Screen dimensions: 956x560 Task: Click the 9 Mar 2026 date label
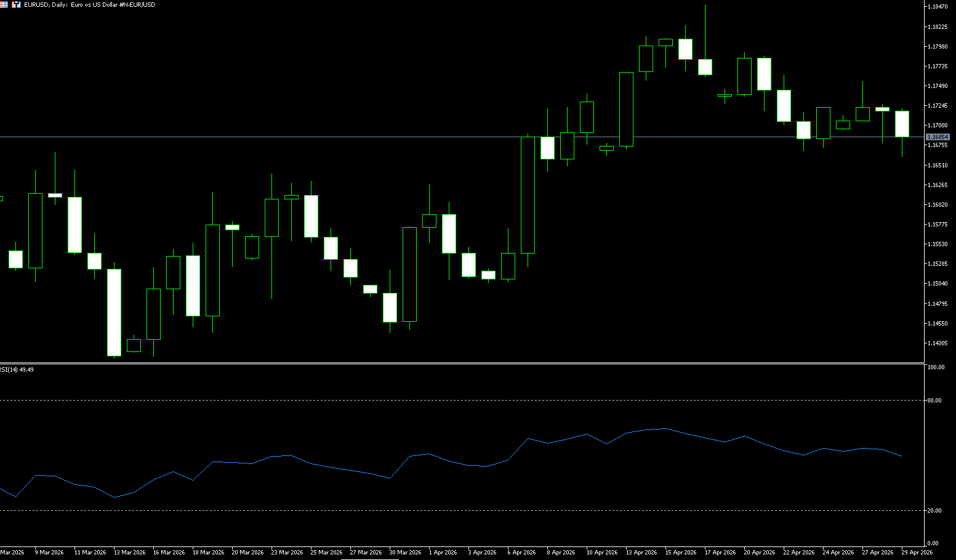(49, 553)
